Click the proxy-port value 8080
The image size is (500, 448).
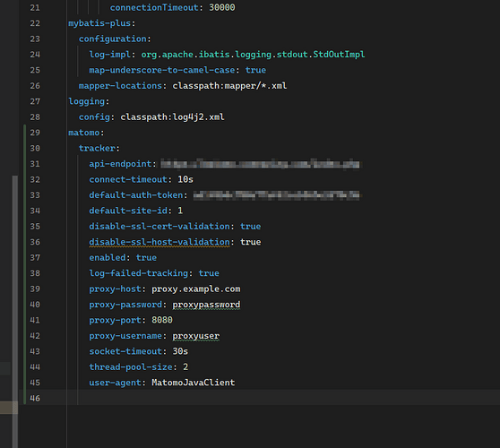(x=162, y=320)
